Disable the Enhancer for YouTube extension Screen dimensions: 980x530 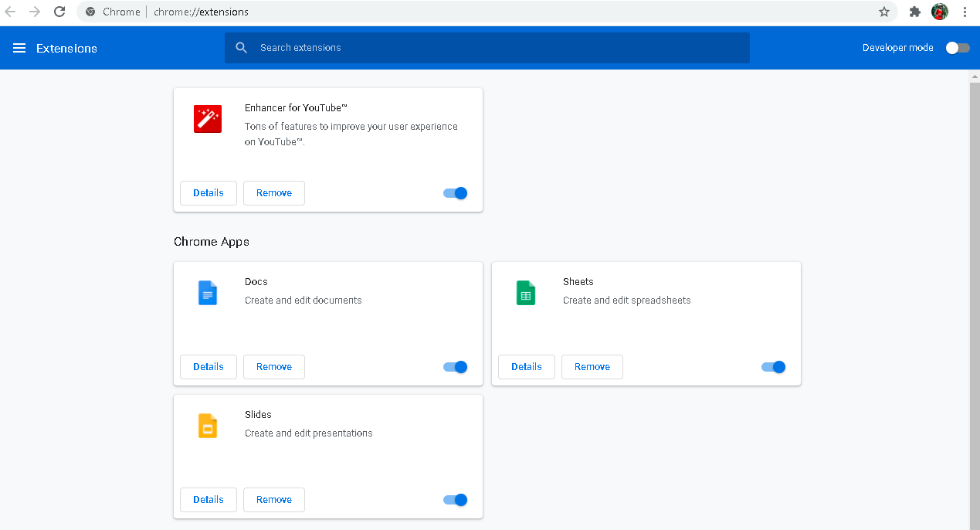pos(456,193)
